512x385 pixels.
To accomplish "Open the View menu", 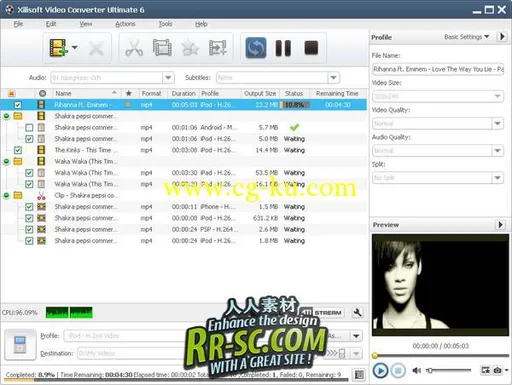I will point(86,24).
